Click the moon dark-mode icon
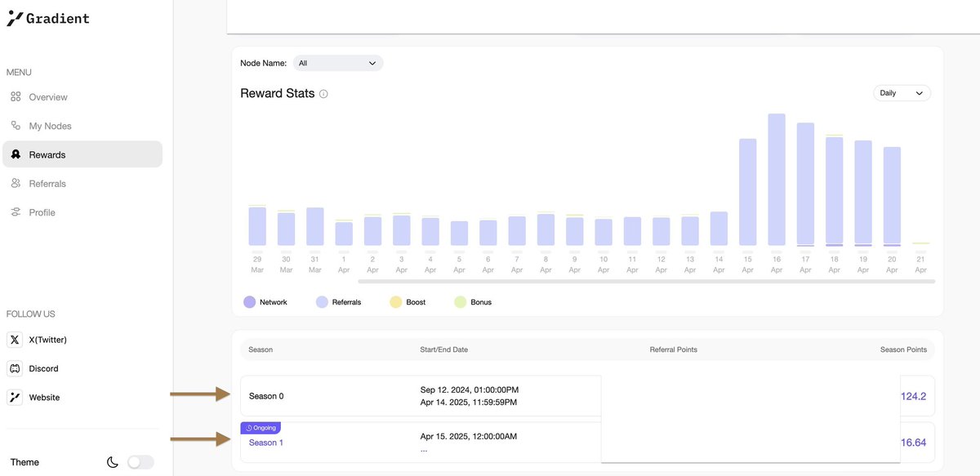 pos(113,462)
